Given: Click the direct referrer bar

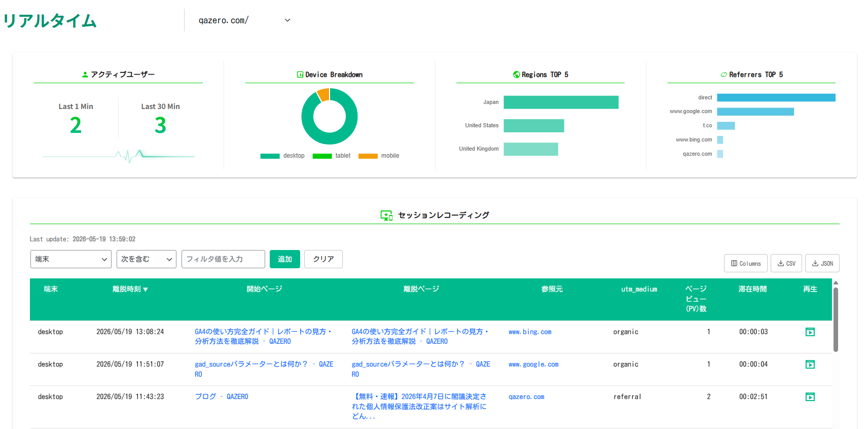Looking at the screenshot, I should [x=776, y=98].
